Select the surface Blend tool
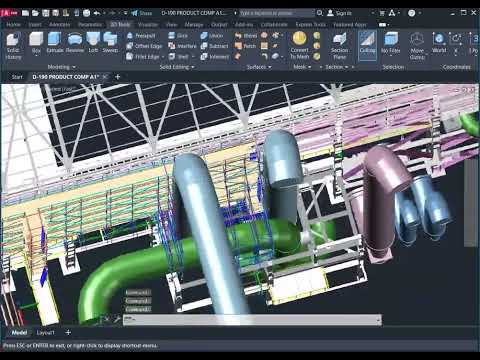480x360 pixels. [246, 35]
